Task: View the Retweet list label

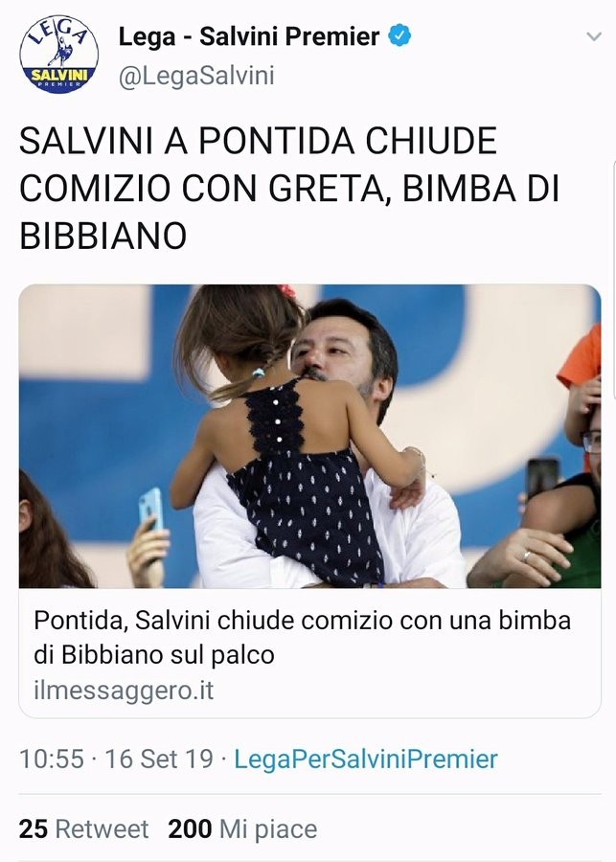Action: [x=102, y=829]
